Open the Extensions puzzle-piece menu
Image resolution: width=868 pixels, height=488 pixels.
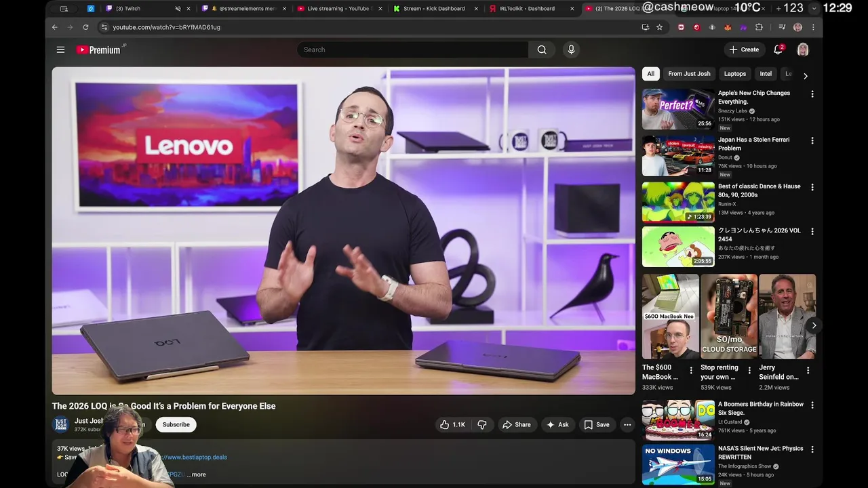tap(759, 27)
